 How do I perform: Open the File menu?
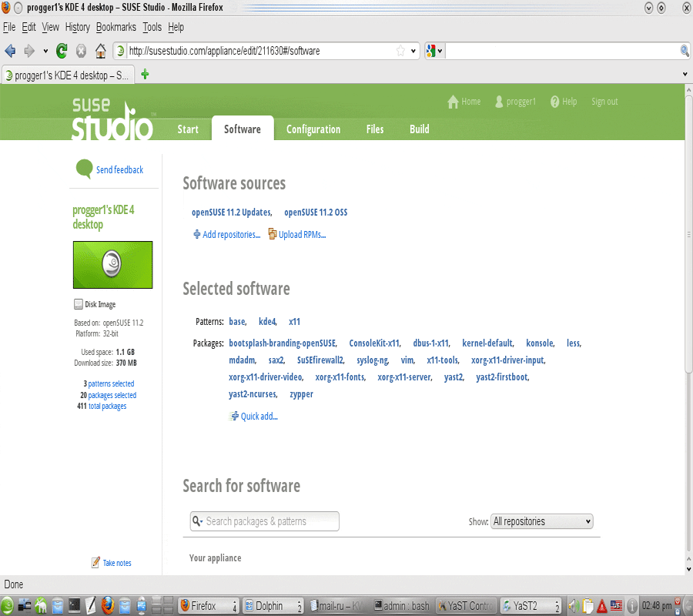9,28
